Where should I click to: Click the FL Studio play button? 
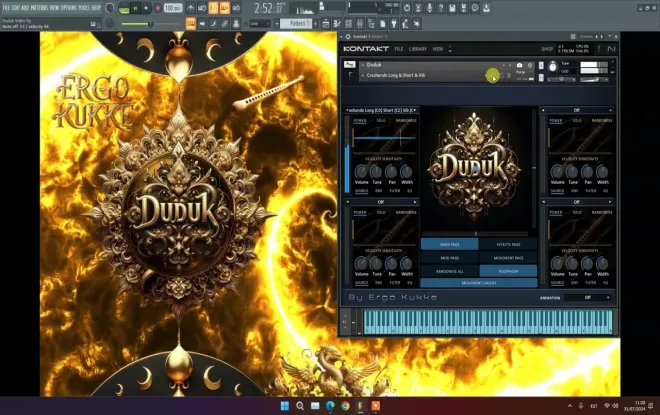click(x=136, y=8)
